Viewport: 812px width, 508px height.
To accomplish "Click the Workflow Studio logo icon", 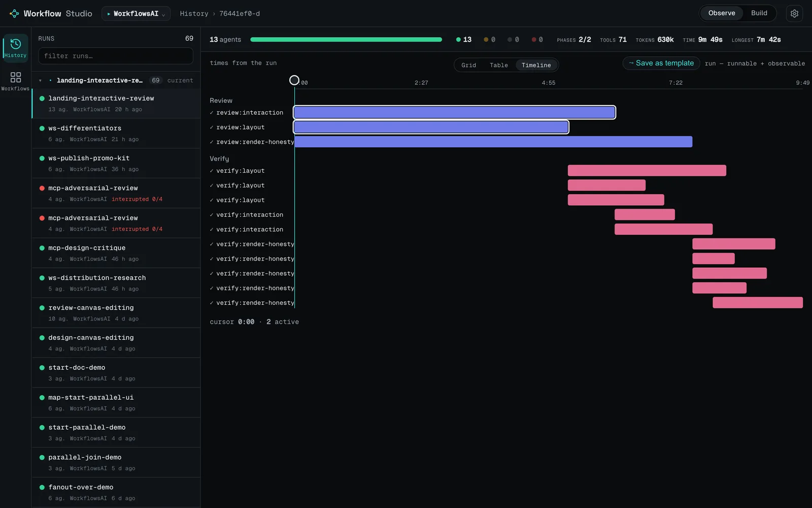I will tap(14, 14).
